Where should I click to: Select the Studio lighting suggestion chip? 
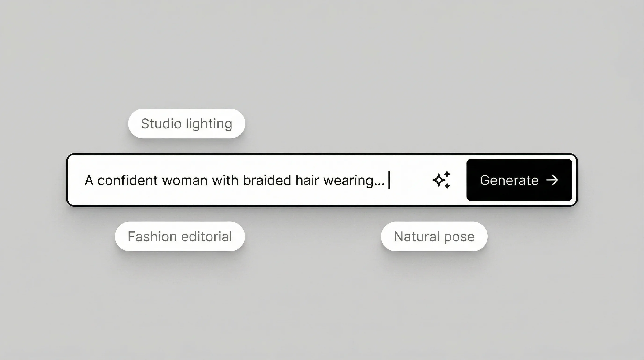187,124
